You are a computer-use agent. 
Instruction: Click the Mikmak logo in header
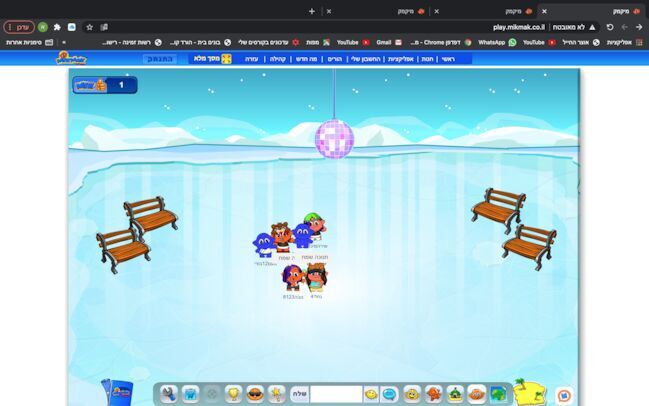click(71, 58)
